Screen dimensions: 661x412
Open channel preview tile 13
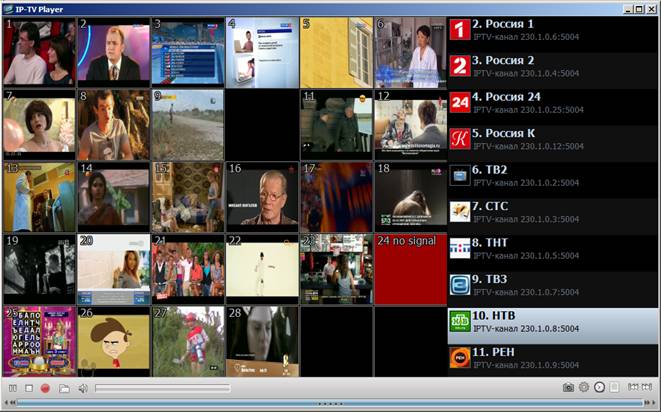pyautogui.click(x=39, y=197)
